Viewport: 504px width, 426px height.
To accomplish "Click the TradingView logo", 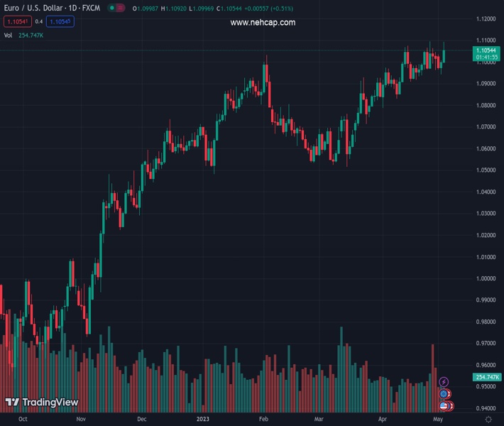I will tap(42, 403).
